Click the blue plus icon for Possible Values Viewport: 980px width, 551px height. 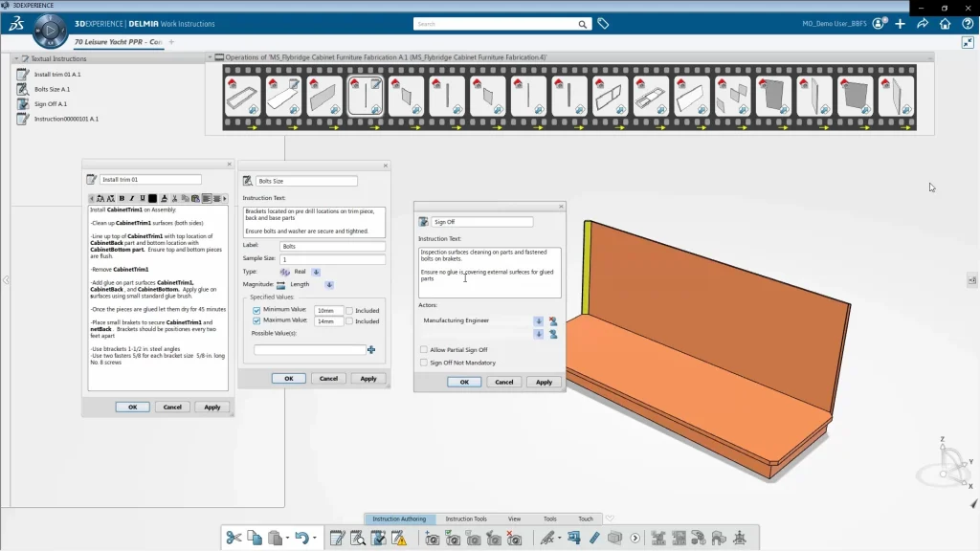tap(371, 350)
